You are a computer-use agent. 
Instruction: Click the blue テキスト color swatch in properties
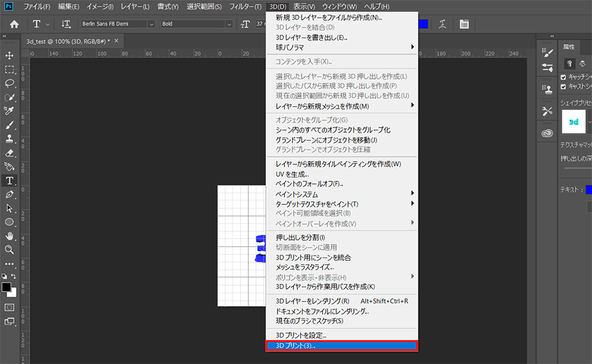click(589, 190)
